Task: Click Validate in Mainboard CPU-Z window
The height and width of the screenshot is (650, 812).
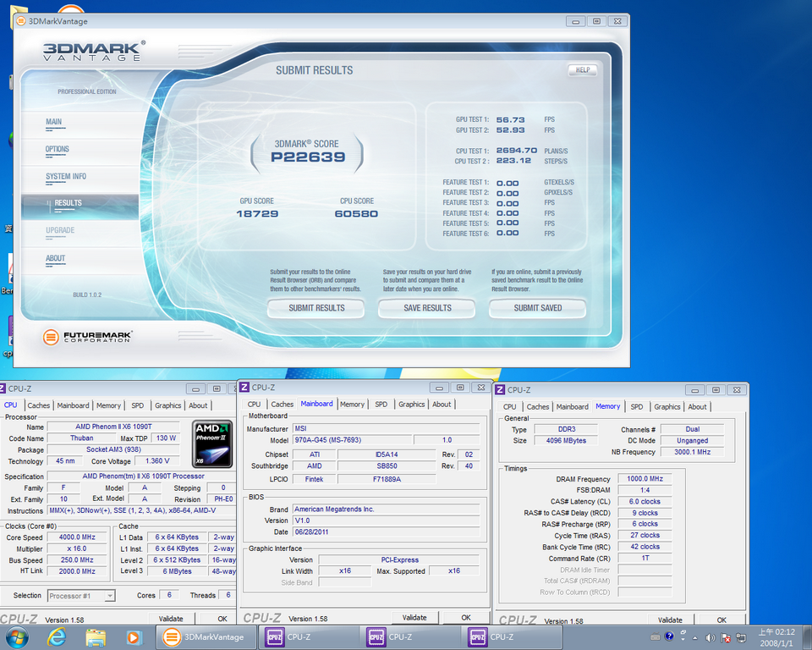Action: 414,617
